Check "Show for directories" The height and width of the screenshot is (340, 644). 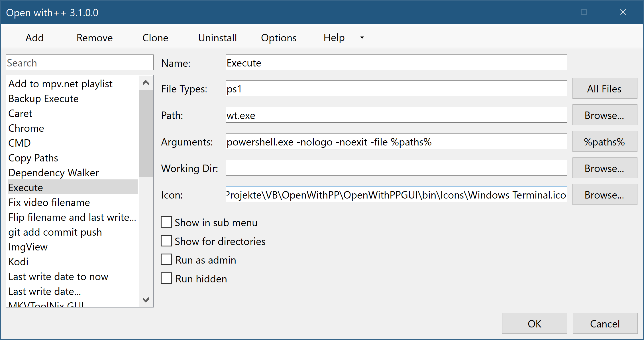tap(166, 240)
